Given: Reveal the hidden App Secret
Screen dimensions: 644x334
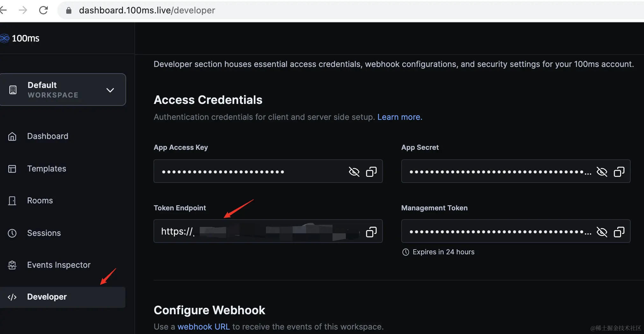Looking at the screenshot, I should [602, 172].
